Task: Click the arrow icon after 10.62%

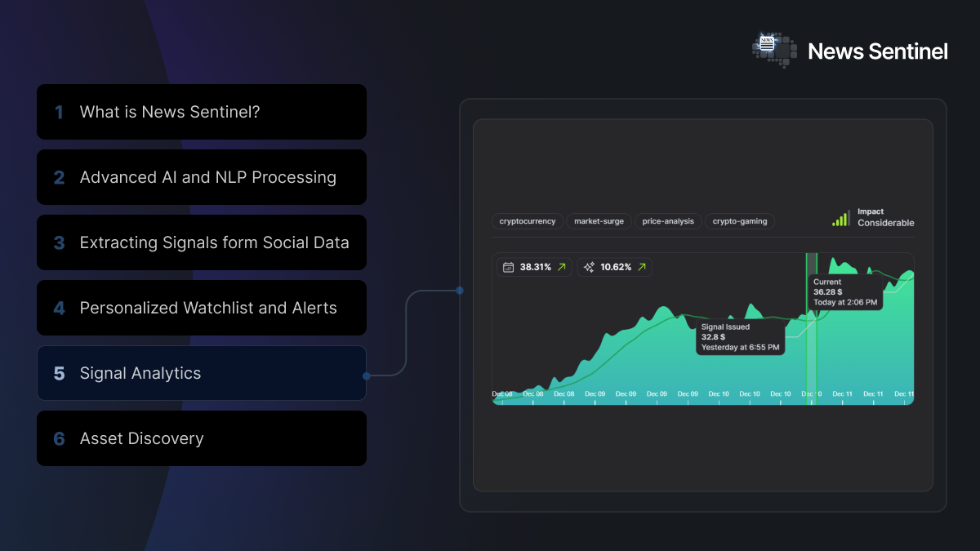Action: click(642, 267)
